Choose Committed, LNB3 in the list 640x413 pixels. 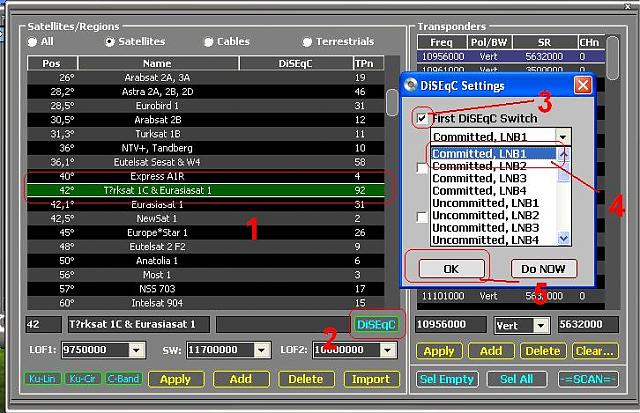[x=493, y=178]
